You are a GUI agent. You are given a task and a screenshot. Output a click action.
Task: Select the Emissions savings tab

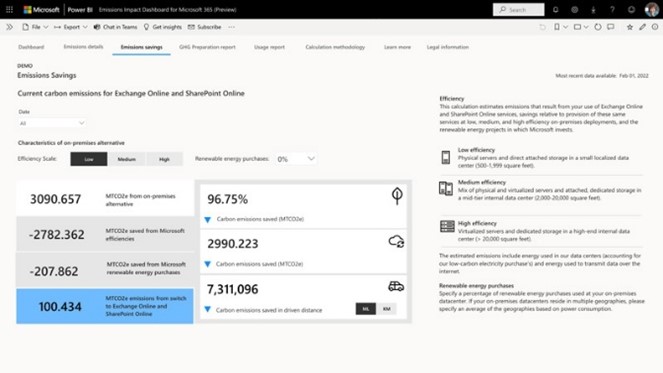click(142, 47)
